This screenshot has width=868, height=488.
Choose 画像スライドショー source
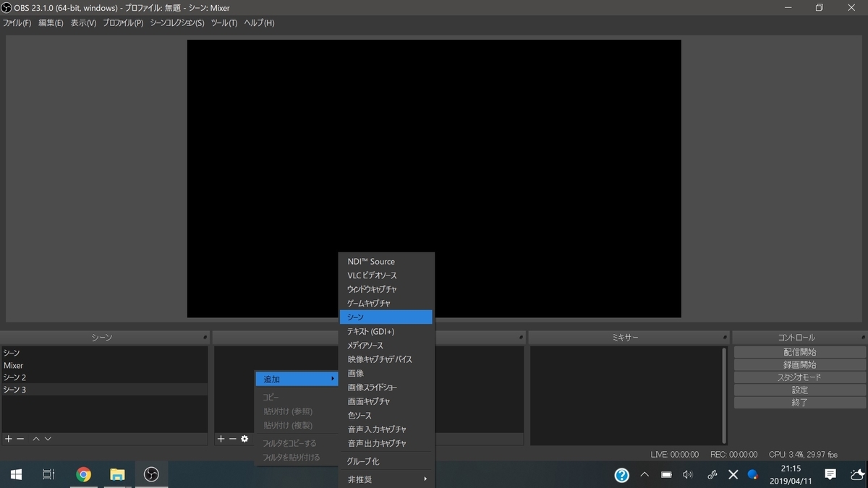386,388
